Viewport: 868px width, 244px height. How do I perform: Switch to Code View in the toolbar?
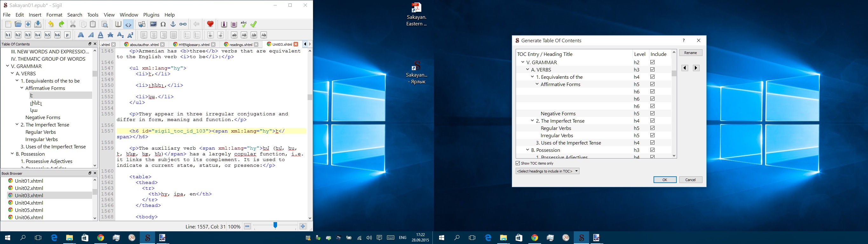[x=128, y=24]
